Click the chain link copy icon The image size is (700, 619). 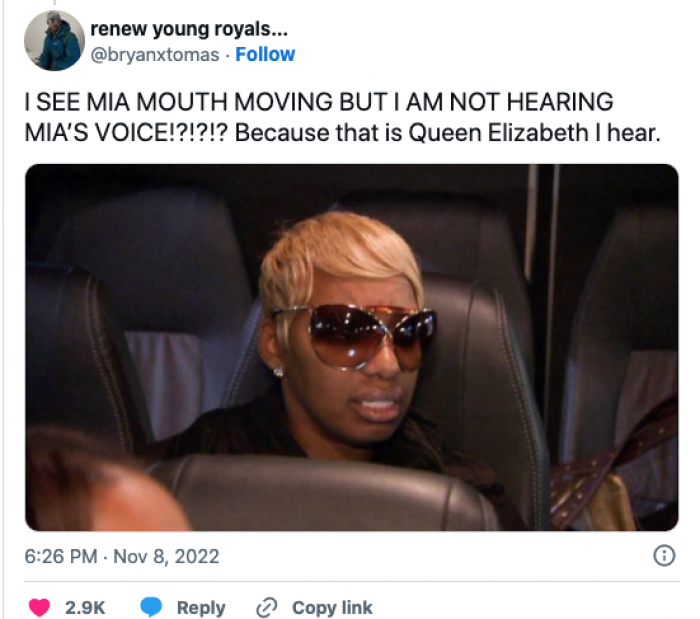(x=267, y=607)
